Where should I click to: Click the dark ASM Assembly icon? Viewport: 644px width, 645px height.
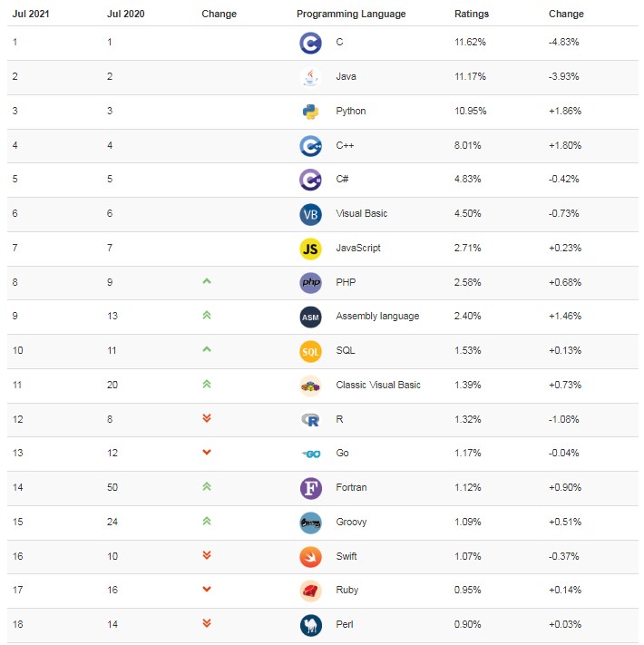(x=310, y=317)
